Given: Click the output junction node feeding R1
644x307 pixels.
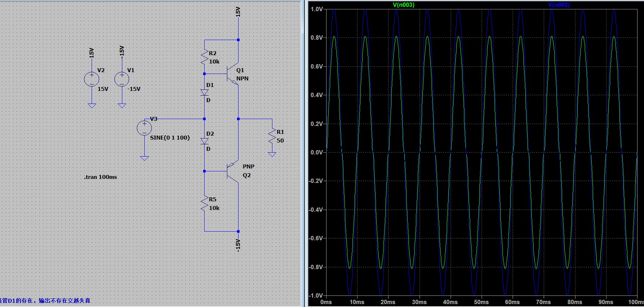Looking at the screenshot, I should point(238,119).
